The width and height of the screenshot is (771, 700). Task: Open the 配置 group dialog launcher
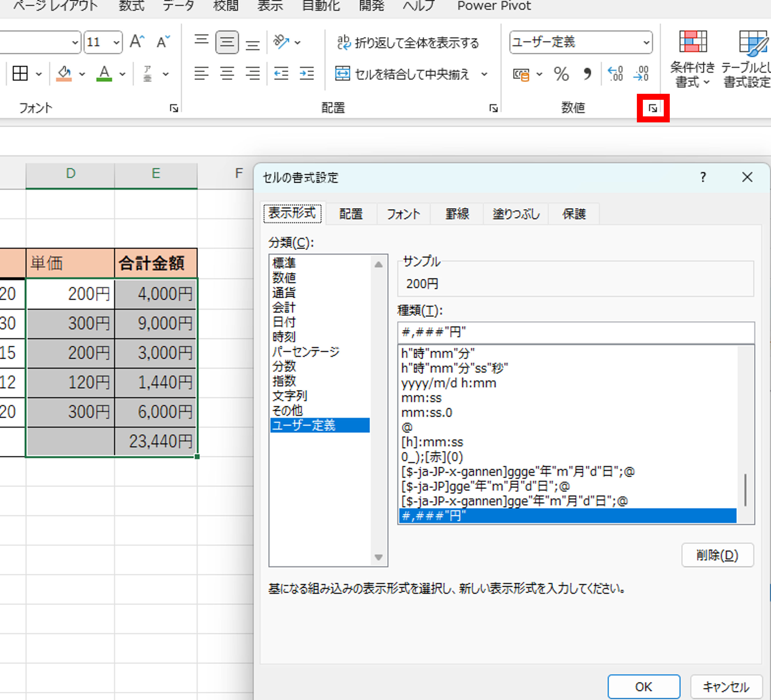click(x=493, y=109)
